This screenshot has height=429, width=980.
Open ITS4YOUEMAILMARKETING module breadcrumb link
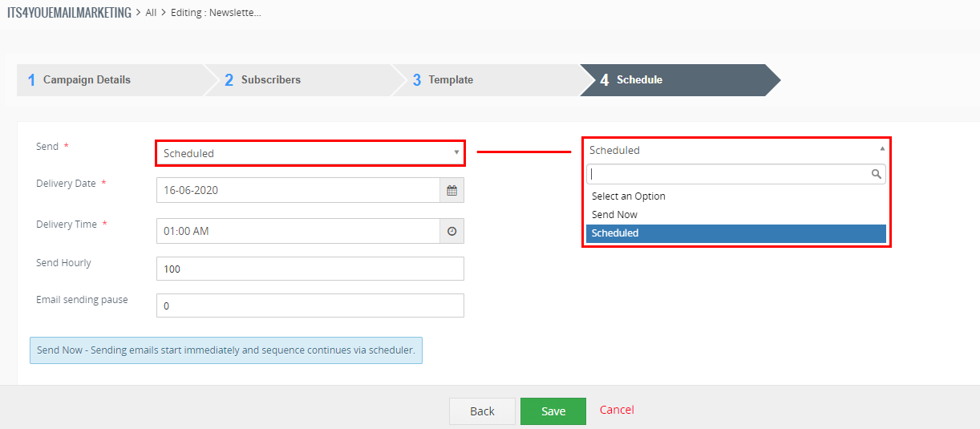pyautogui.click(x=69, y=13)
